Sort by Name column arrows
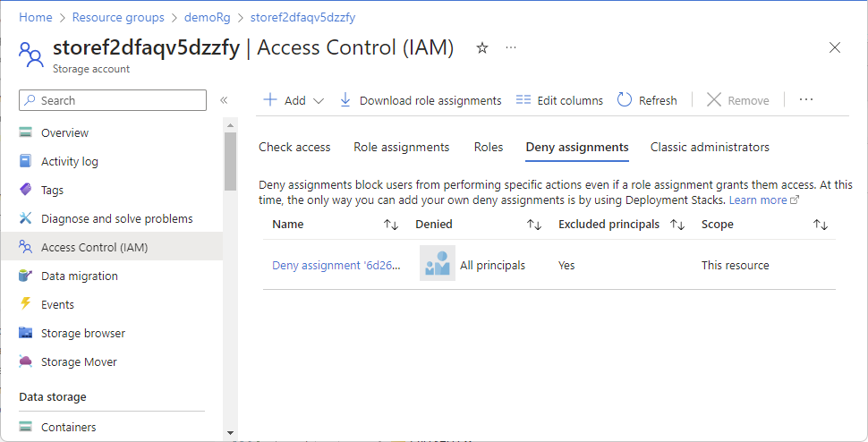 pyautogui.click(x=391, y=225)
